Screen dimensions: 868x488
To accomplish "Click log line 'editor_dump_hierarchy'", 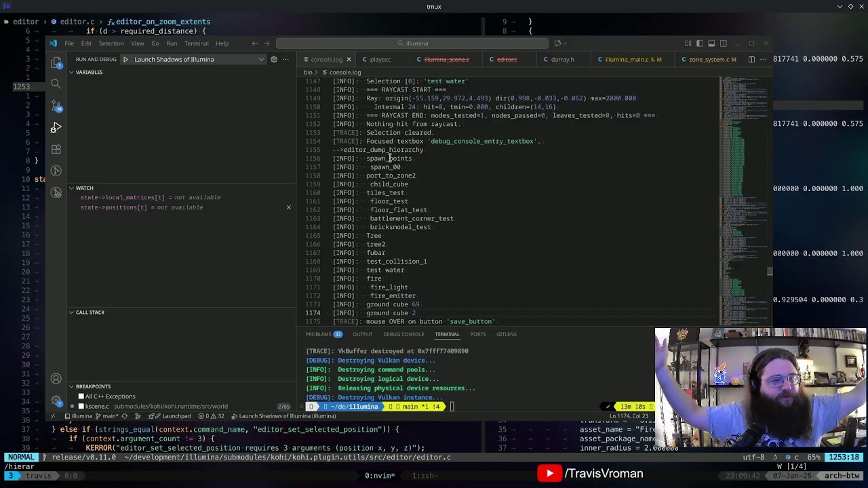I will tap(378, 150).
